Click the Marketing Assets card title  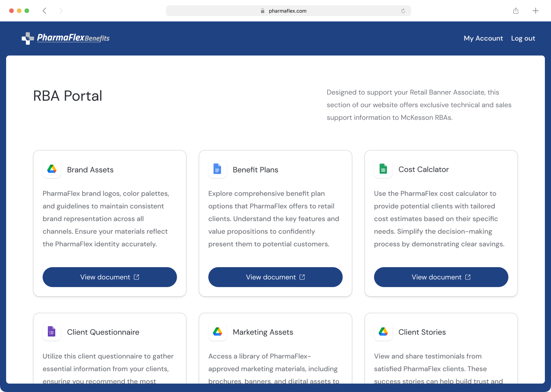coord(263,332)
